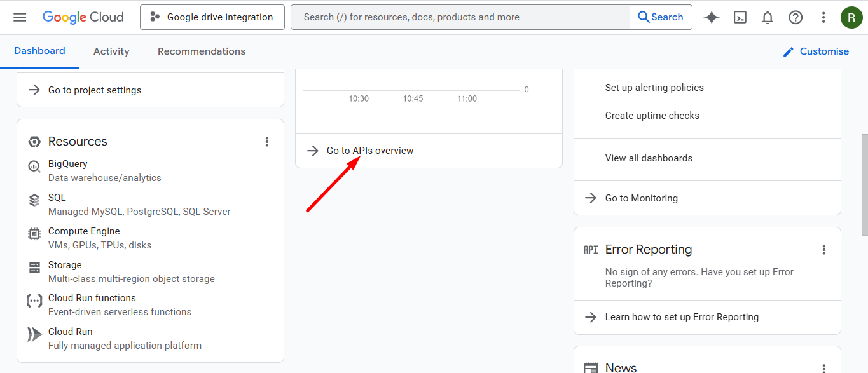Open the help question mark icon
Viewport: 868px width, 373px height.
click(x=796, y=17)
